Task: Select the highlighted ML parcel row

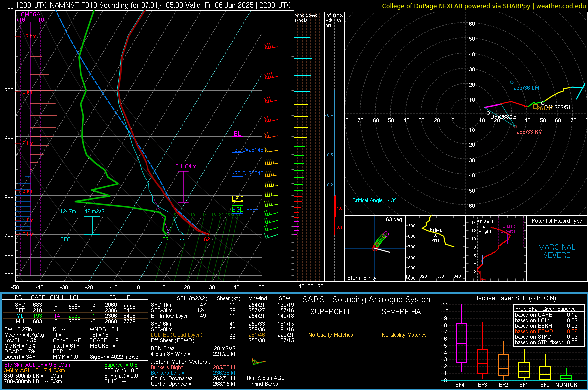Action: click(x=74, y=316)
